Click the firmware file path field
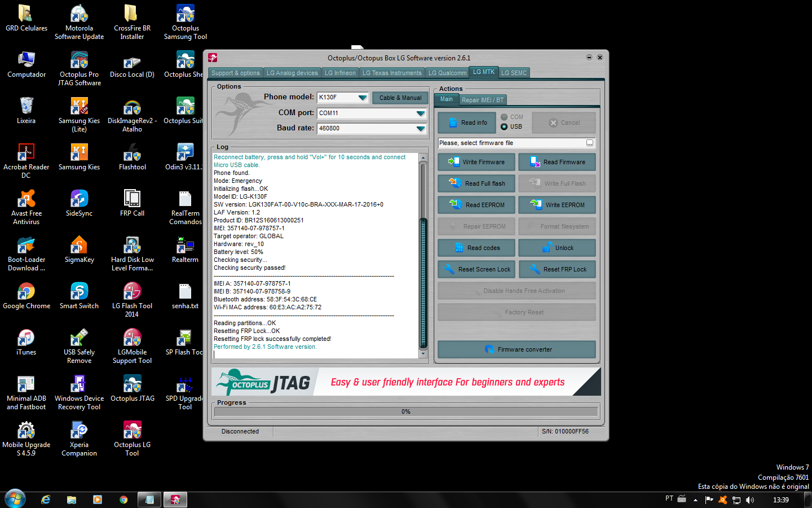 coord(511,143)
